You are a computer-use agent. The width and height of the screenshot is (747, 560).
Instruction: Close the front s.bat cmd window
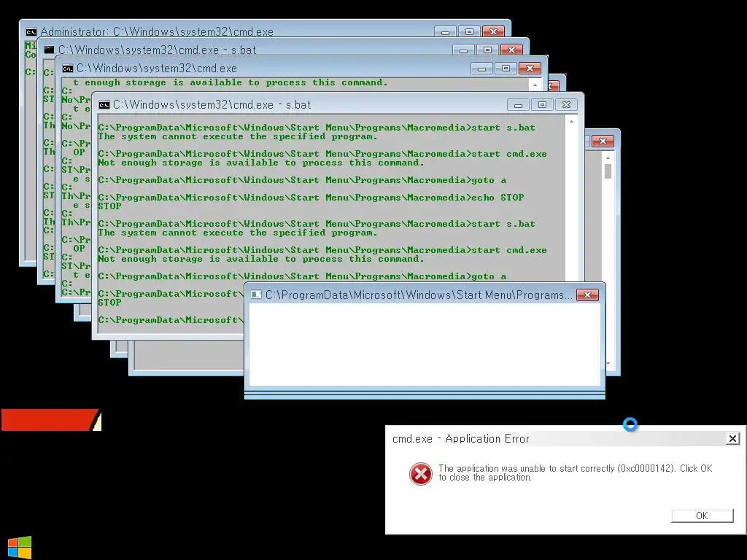pos(566,105)
